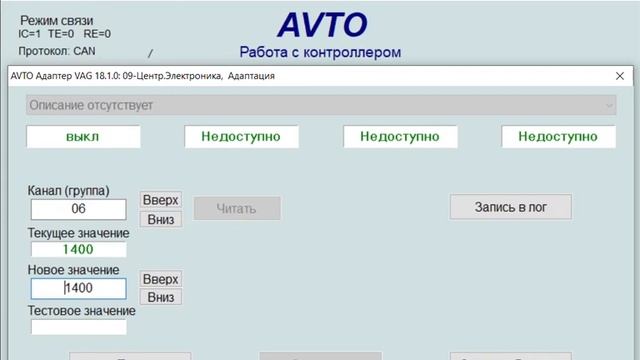
Task: Lower new value with Вниз beside Новое значение
Action: [x=161, y=297]
